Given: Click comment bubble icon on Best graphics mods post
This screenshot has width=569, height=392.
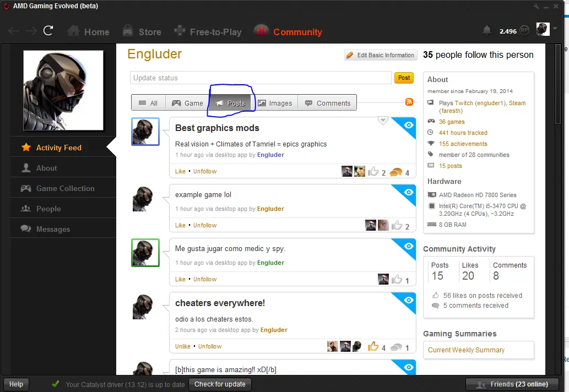Looking at the screenshot, I should click(x=396, y=172).
